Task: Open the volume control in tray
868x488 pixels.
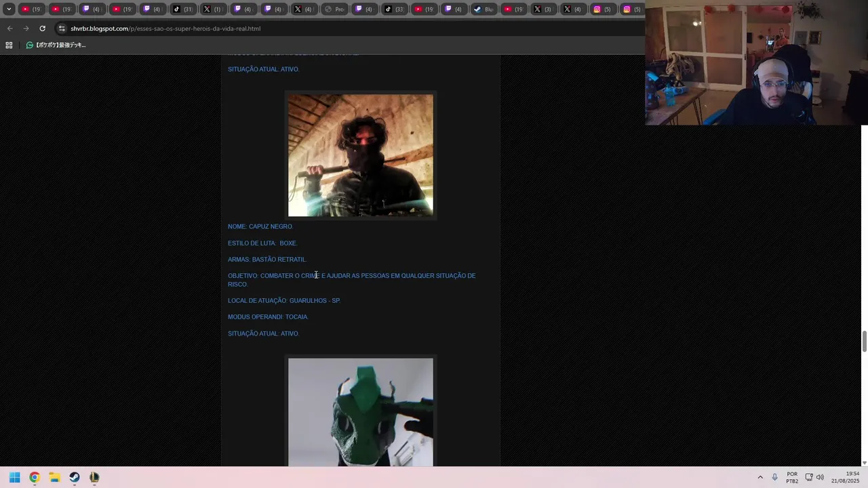Action: pyautogui.click(x=820, y=477)
